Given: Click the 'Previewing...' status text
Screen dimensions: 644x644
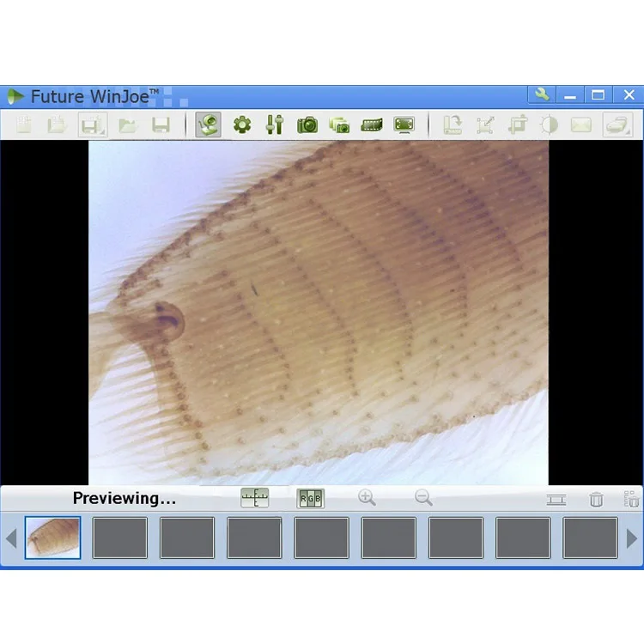Looking at the screenshot, I should (x=124, y=498).
